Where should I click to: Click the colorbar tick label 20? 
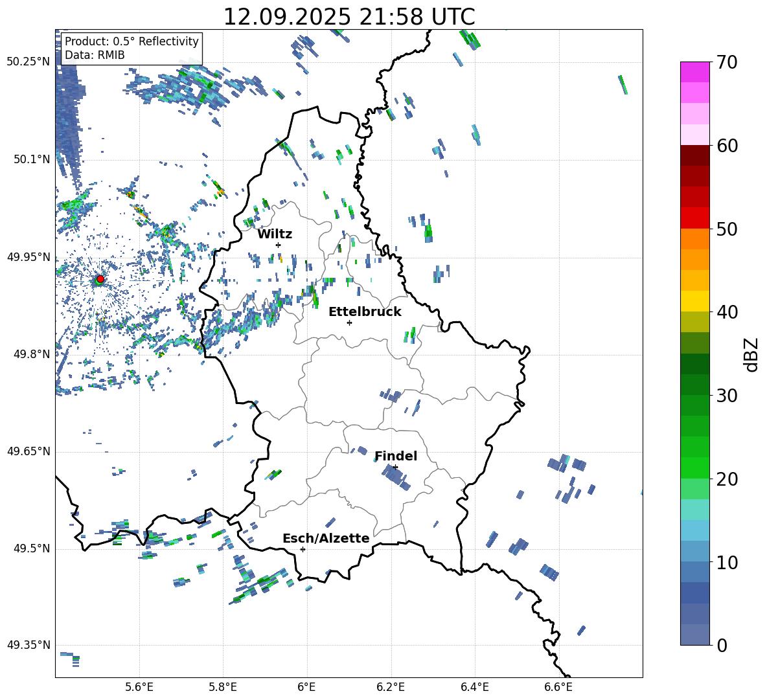[x=727, y=479]
